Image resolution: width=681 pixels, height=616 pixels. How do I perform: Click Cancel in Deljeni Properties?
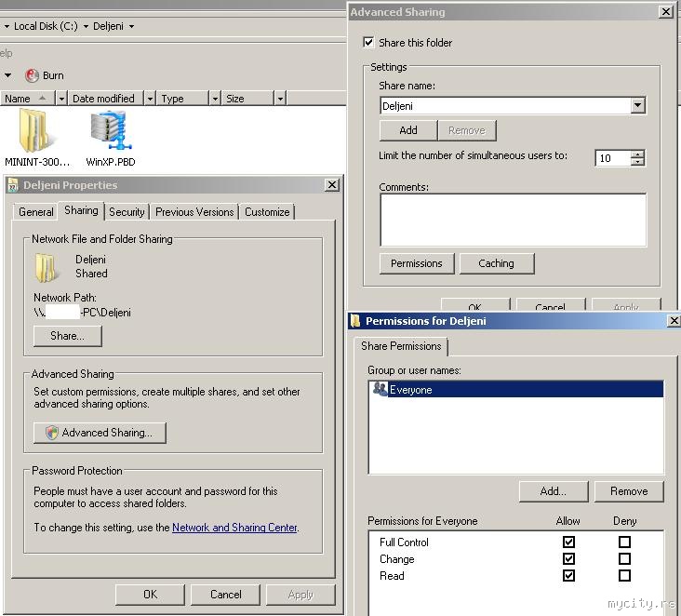tap(226, 595)
